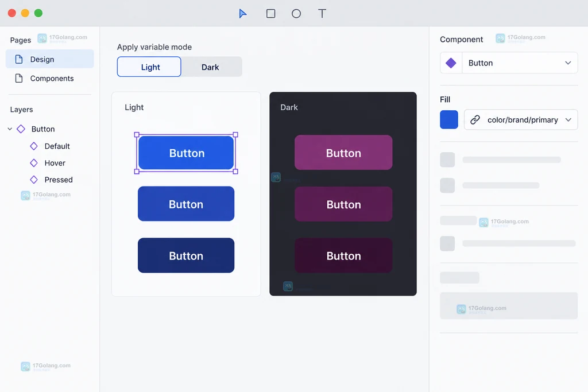The height and width of the screenshot is (392, 588).
Task: Click the default Dark mode button
Action: tap(343, 153)
